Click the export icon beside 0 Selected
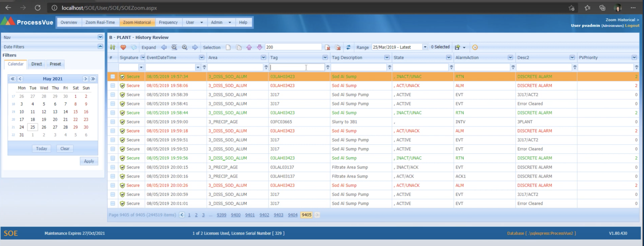The image size is (644, 246). point(457,47)
